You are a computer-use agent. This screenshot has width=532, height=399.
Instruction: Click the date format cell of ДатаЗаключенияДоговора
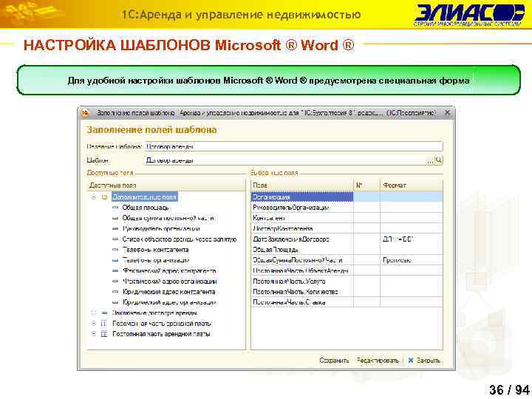[412, 239]
